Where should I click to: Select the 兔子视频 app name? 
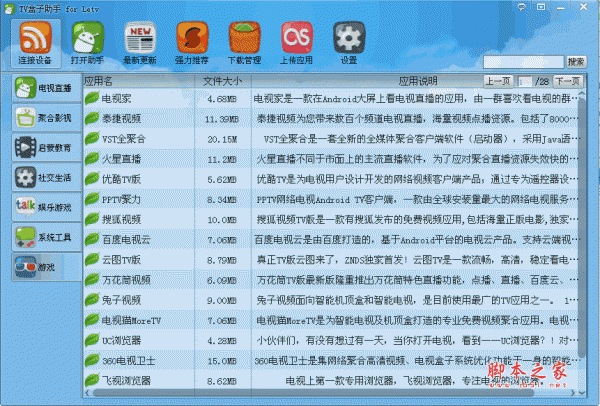point(121,301)
